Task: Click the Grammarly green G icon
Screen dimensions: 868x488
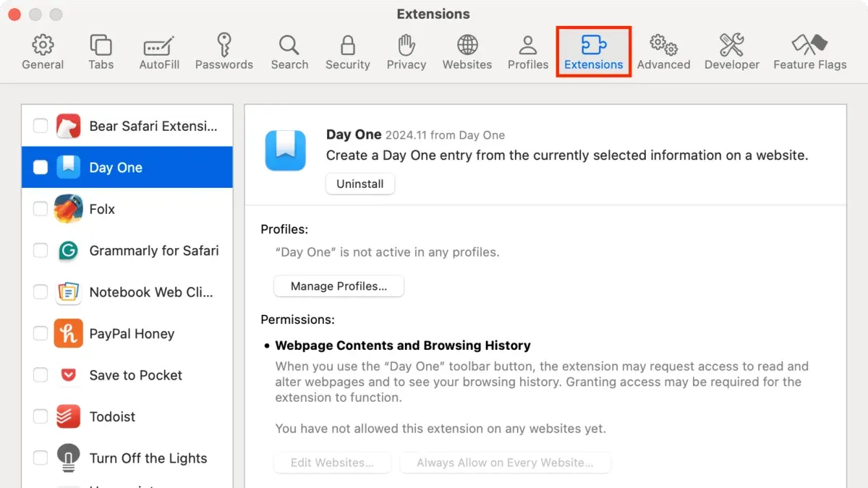Action: pos(69,250)
